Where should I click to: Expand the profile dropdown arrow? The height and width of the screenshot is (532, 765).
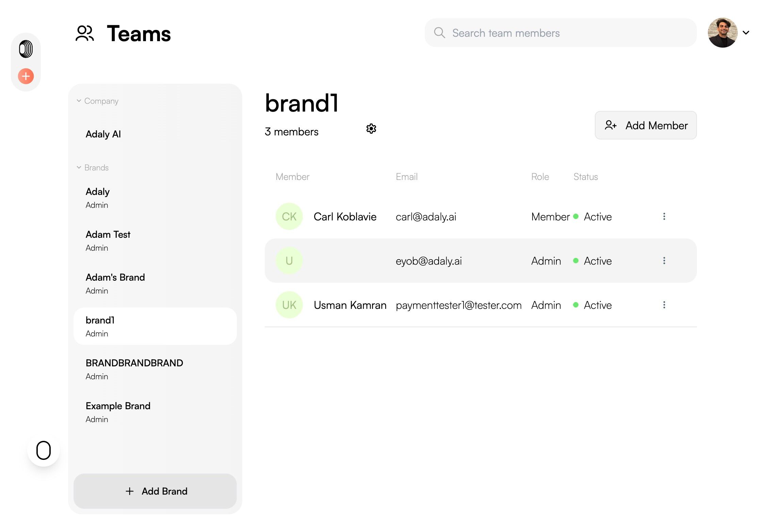(x=746, y=33)
